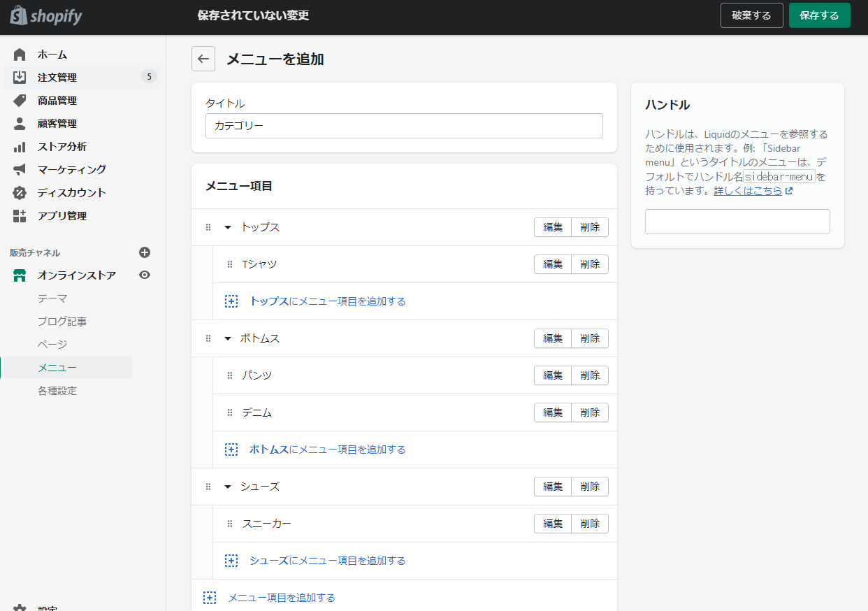Edit the パンツ menu item
Image resolution: width=868 pixels, height=611 pixels.
click(553, 375)
